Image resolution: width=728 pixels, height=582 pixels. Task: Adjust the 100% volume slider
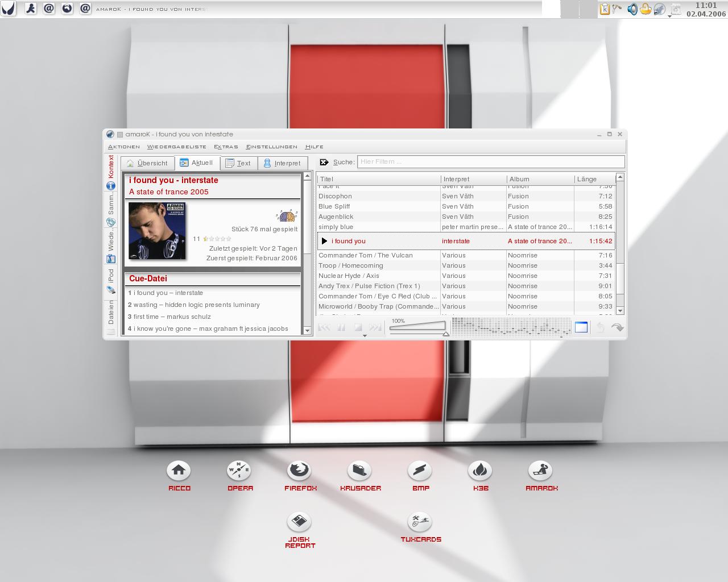pos(419,327)
